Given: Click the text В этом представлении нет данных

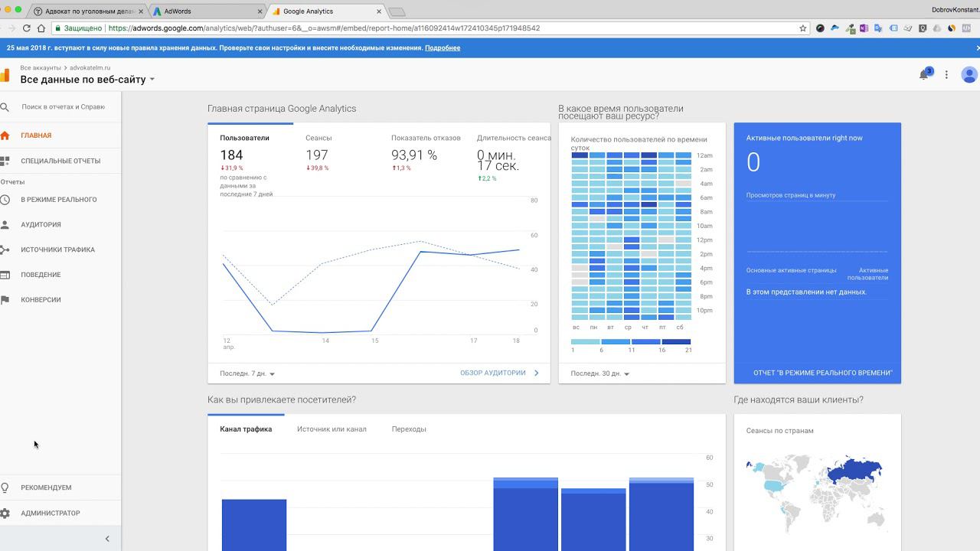Looking at the screenshot, I should (806, 292).
